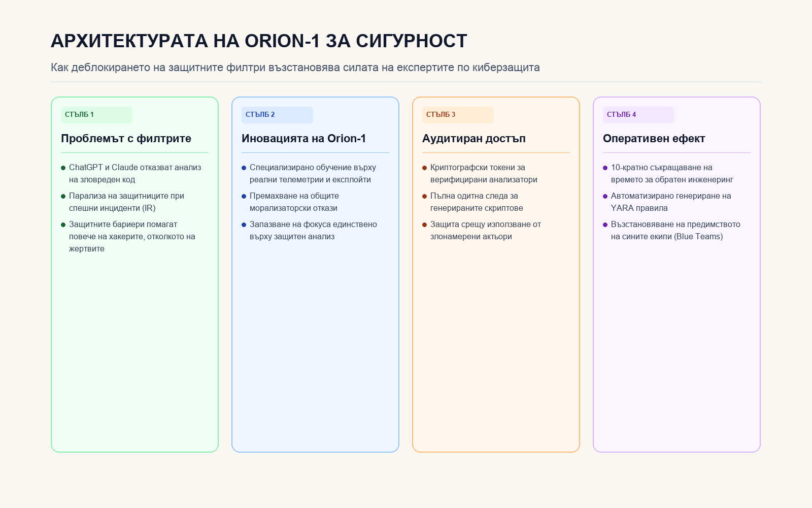Screen dimensions: 812x508
Task: Click the heading Аудитиран достъп
Action: (x=474, y=139)
